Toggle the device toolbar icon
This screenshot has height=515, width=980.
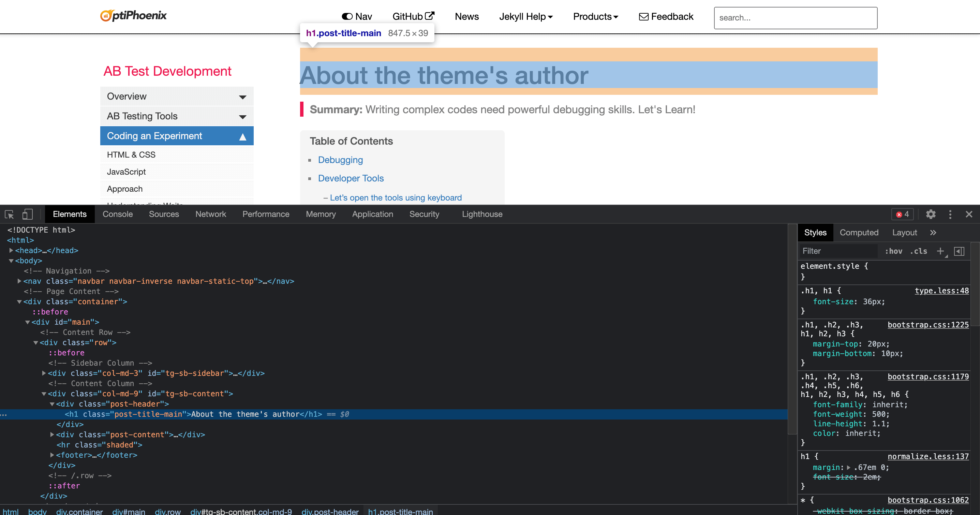(27, 214)
